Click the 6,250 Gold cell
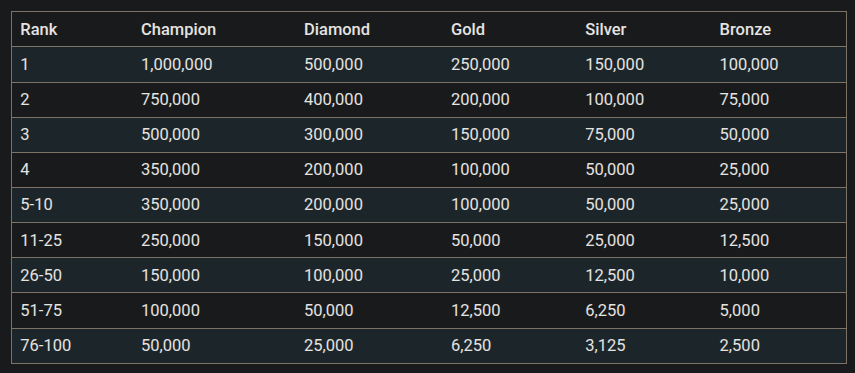 point(471,345)
